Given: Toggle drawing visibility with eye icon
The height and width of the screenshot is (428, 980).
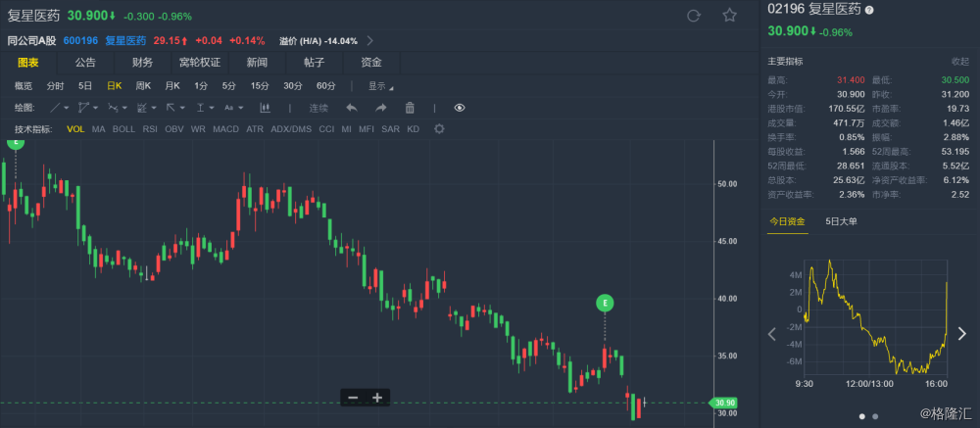Looking at the screenshot, I should tap(460, 108).
